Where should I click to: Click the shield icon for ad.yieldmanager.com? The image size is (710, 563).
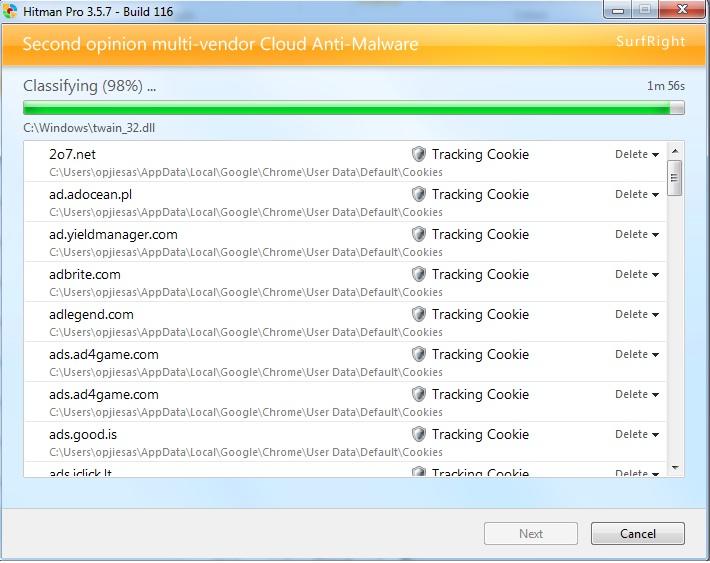[x=419, y=234]
